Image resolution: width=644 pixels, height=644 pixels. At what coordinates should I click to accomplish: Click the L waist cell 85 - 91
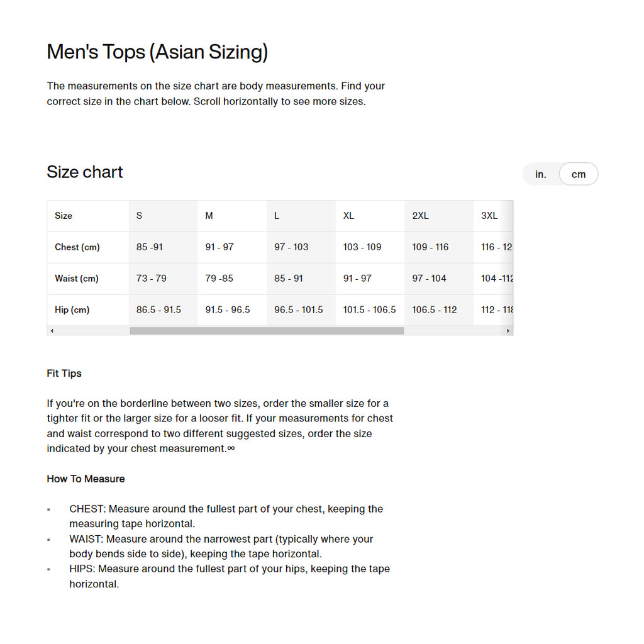[288, 279]
